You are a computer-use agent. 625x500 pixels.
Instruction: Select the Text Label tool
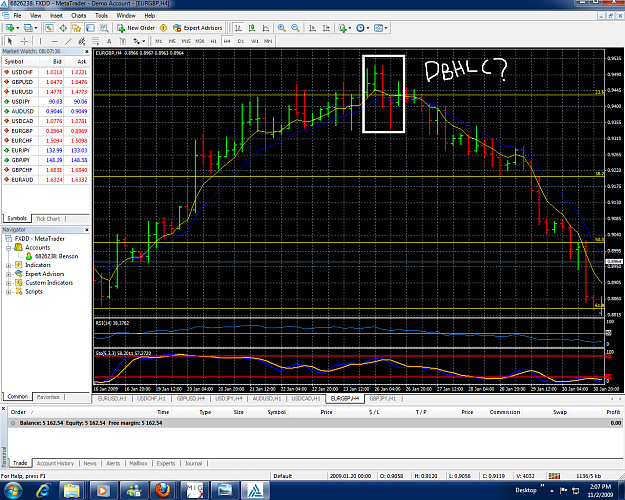tap(123, 41)
